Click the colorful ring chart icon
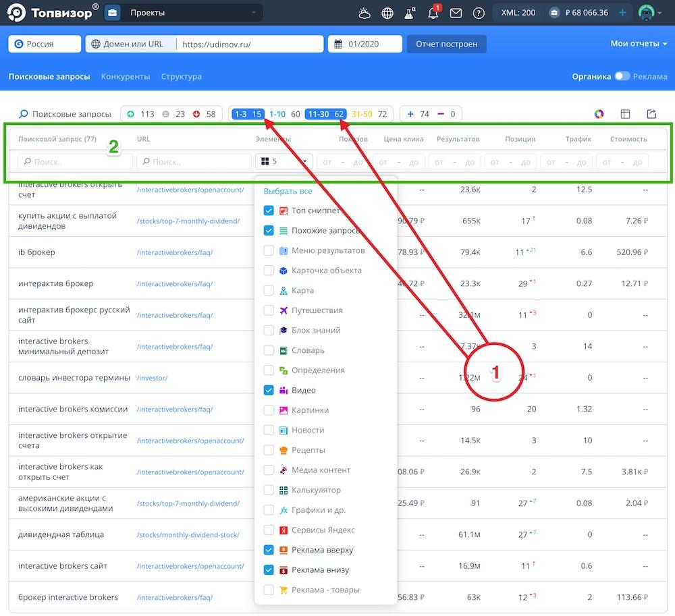The width and height of the screenshot is (675, 616). pos(599,114)
